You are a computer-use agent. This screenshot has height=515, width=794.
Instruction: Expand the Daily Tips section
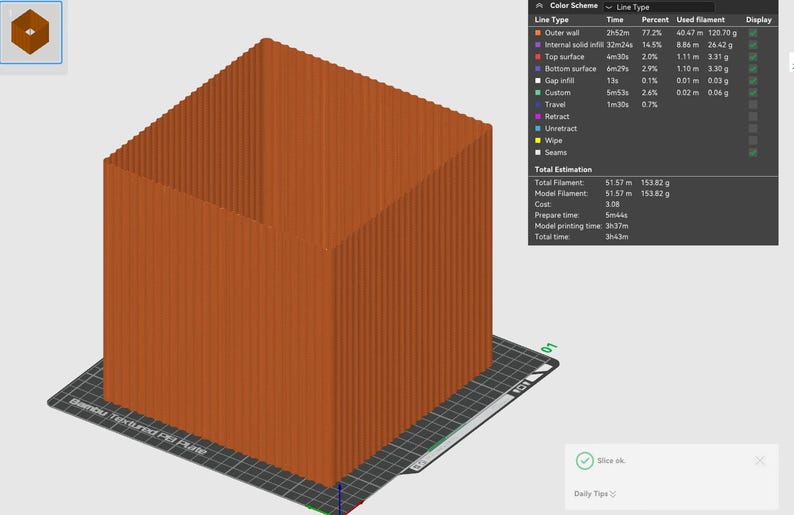click(595, 494)
